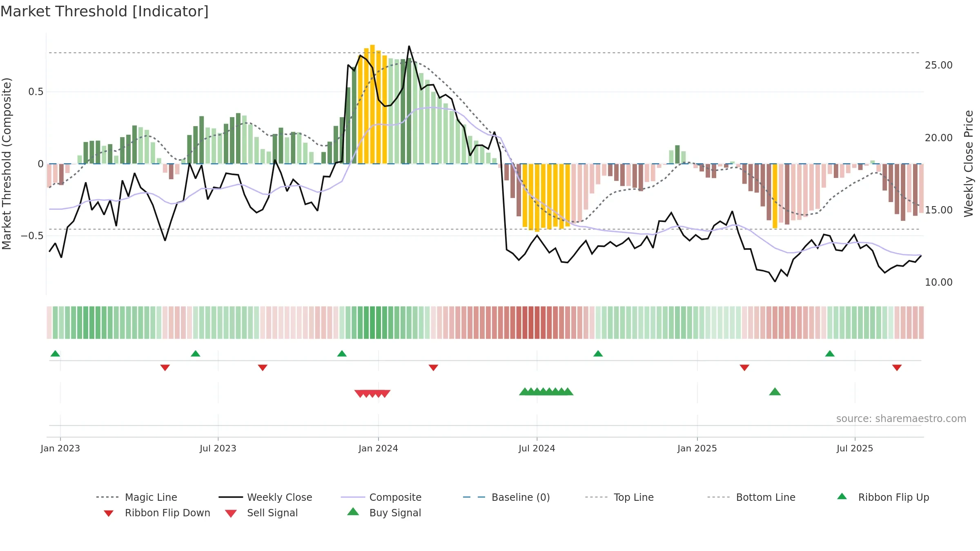This screenshot has height=551, width=980.
Task: Toggle the Bottom Line legend entry
Action: click(751, 497)
